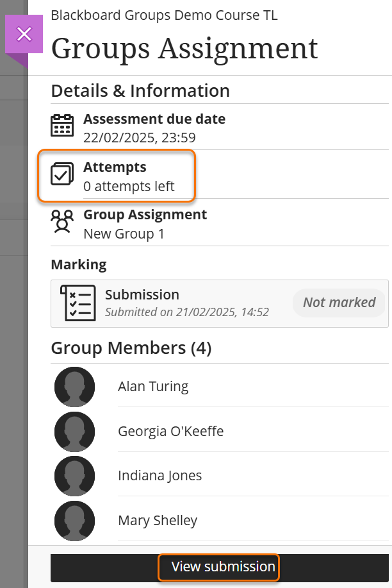Close the Groups Assignment panel
The image size is (392, 588).
(24, 34)
